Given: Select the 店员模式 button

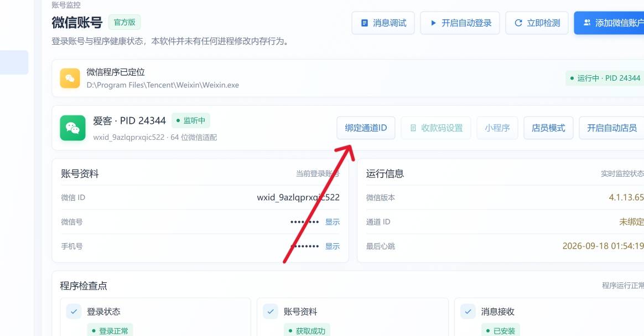Looking at the screenshot, I should pos(548,128).
